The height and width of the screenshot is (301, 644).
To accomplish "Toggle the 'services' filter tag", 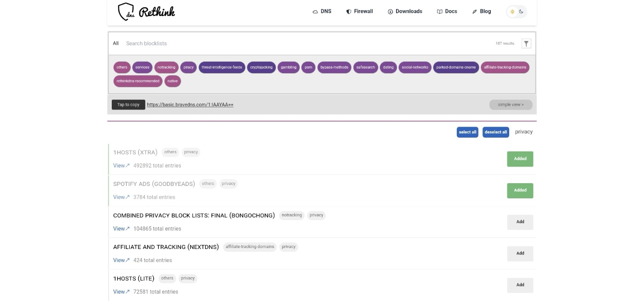I will (x=142, y=67).
